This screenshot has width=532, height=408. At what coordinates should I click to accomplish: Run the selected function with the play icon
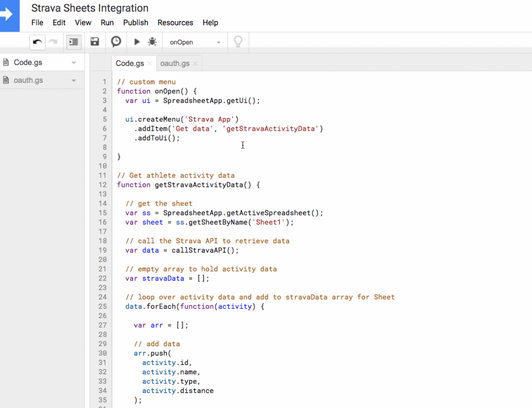click(x=136, y=42)
